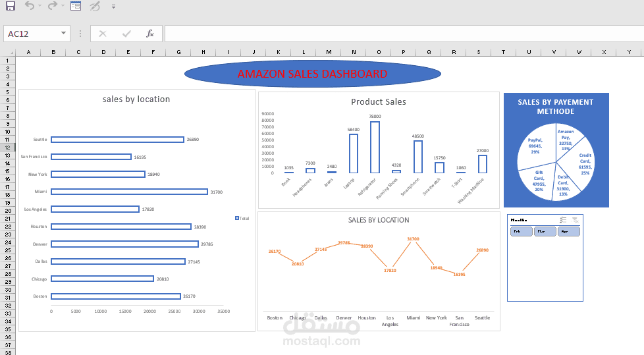Click 'SALES BY LOCATION' line chart title
The width and height of the screenshot is (644, 355).
pos(379,220)
